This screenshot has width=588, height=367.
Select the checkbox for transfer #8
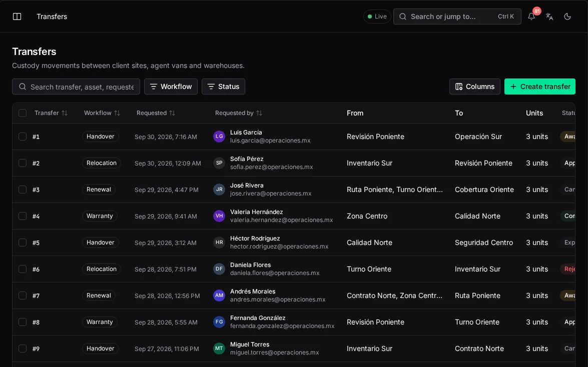click(23, 322)
